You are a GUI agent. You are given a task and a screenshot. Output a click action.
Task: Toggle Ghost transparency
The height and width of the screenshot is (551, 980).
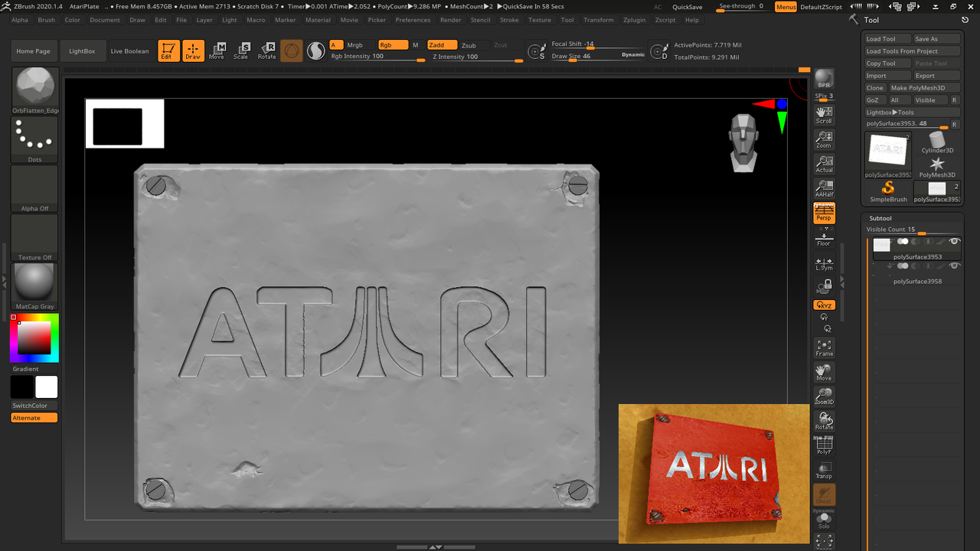pos(824,494)
